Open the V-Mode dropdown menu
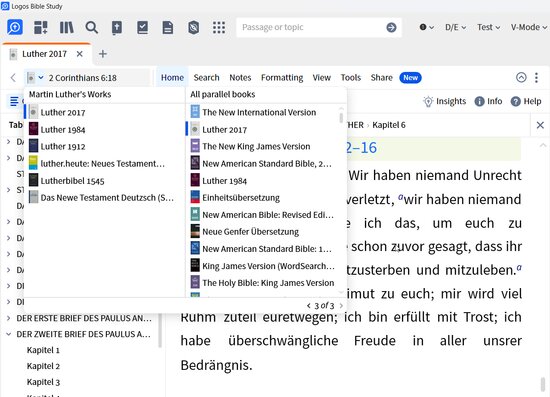Image resolution: width=550 pixels, height=397 pixels. coord(529,27)
